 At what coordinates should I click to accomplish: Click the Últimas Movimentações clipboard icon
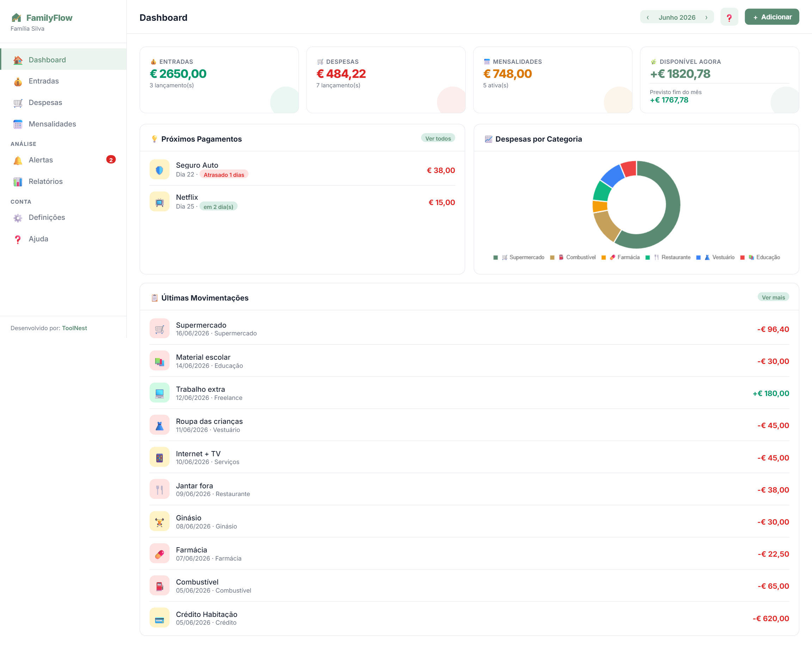(154, 298)
